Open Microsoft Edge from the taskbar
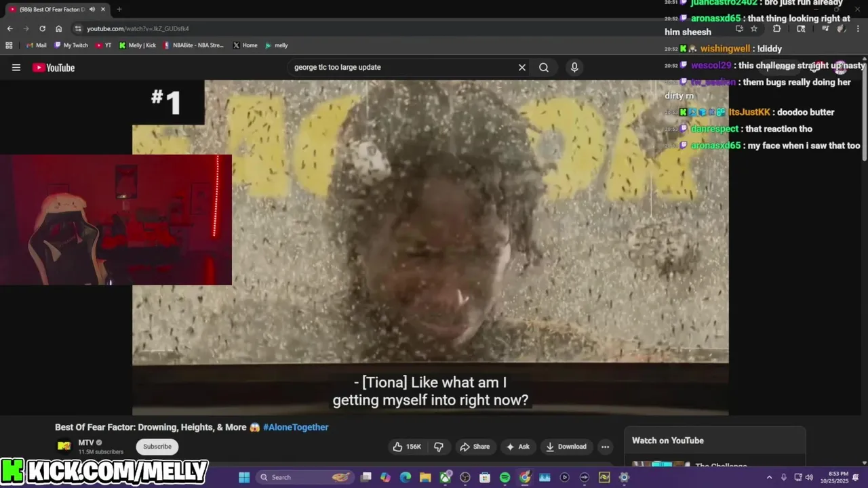The image size is (868, 488). point(406,477)
